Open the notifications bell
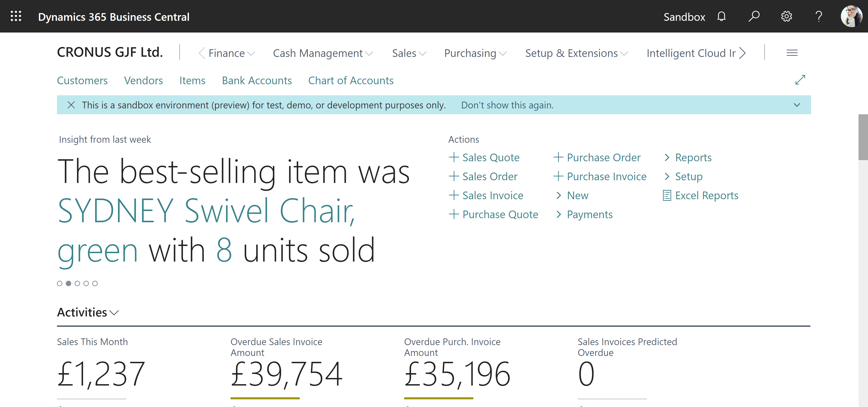 point(722,16)
